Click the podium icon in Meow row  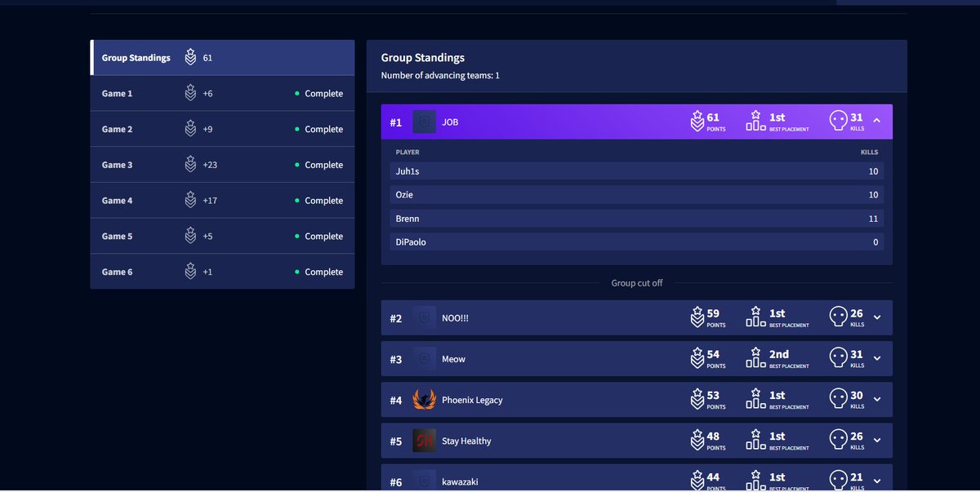pos(755,357)
